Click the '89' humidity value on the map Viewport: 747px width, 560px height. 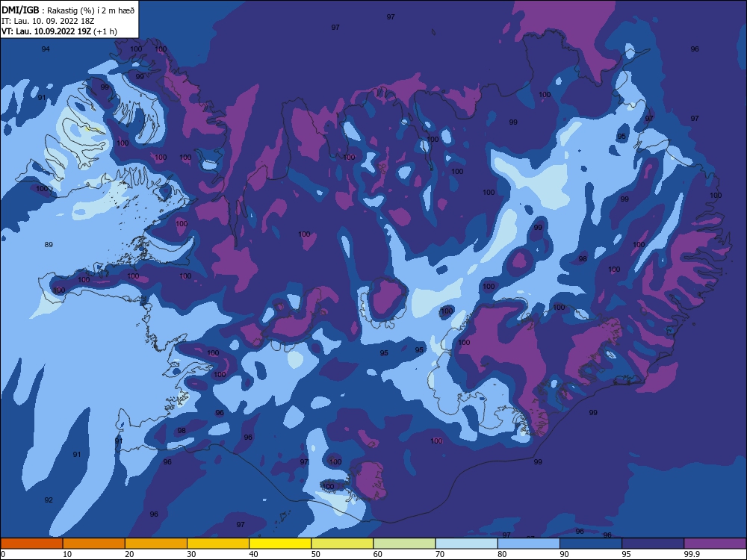[x=49, y=245]
